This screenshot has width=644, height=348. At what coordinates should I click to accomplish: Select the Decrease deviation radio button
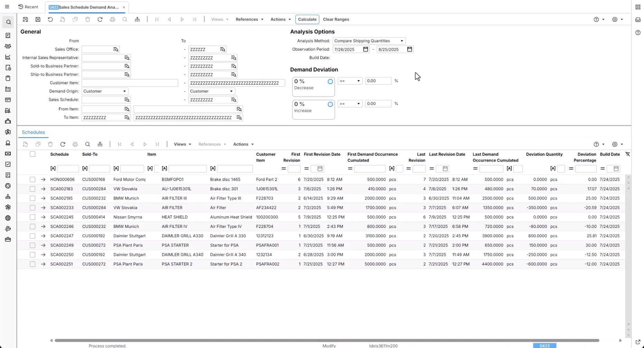point(330,81)
